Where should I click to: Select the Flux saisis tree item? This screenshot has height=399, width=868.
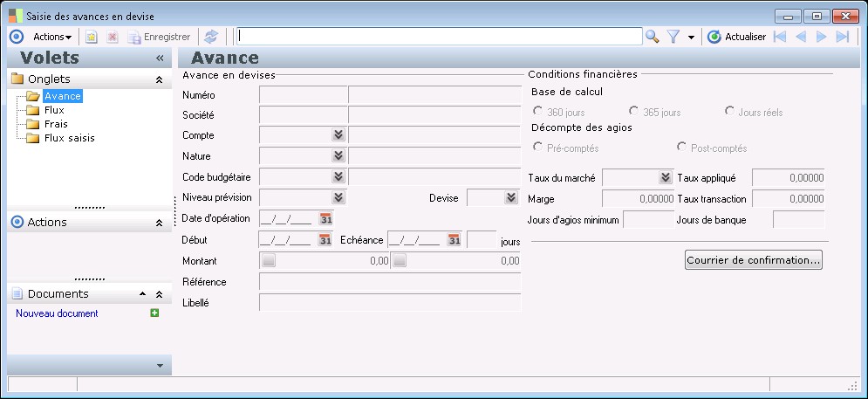[69, 137]
